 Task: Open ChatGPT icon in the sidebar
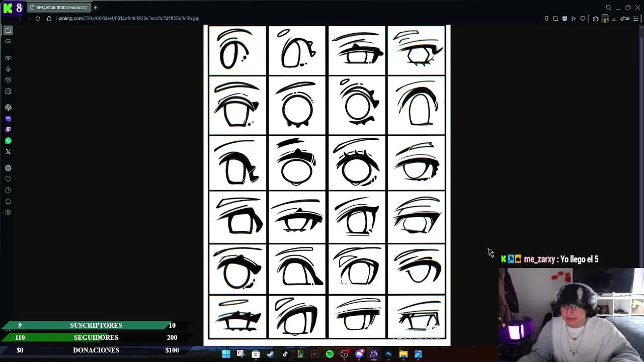8,108
